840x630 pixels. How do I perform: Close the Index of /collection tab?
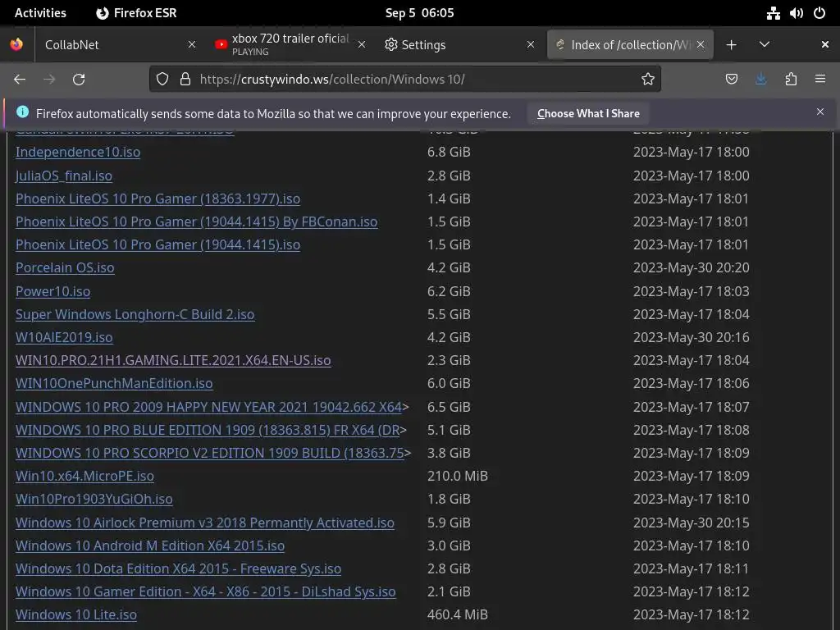click(x=701, y=44)
